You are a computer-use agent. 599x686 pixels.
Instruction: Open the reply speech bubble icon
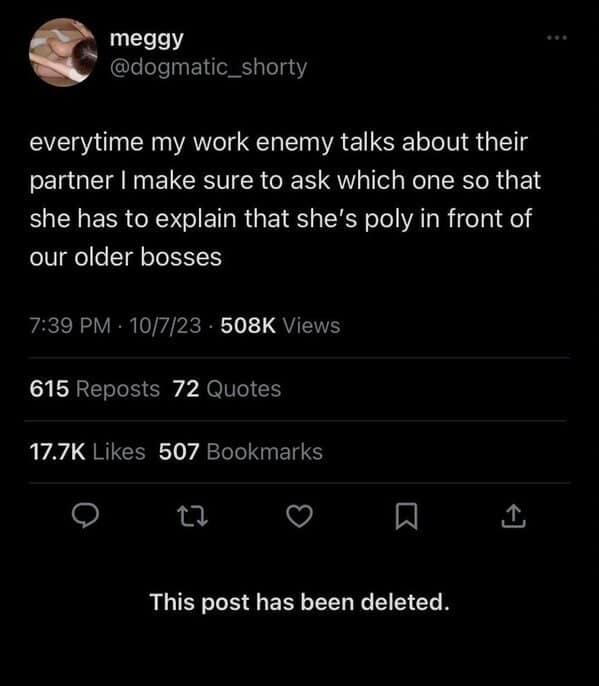pos(85,515)
